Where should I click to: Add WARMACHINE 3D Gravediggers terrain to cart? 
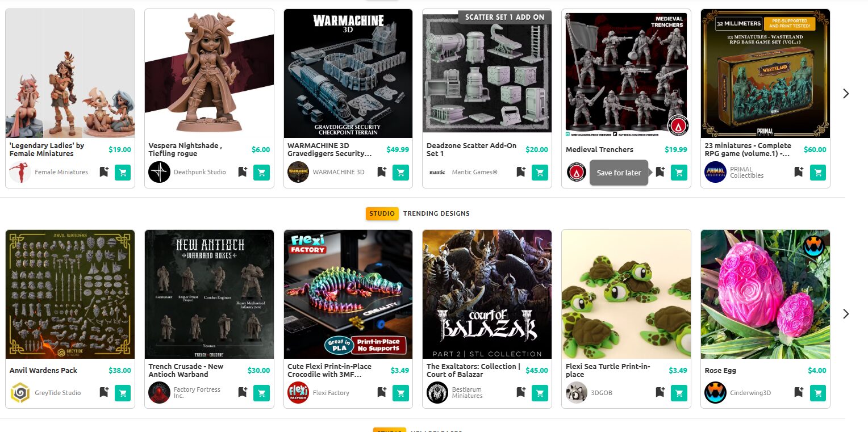coord(400,172)
